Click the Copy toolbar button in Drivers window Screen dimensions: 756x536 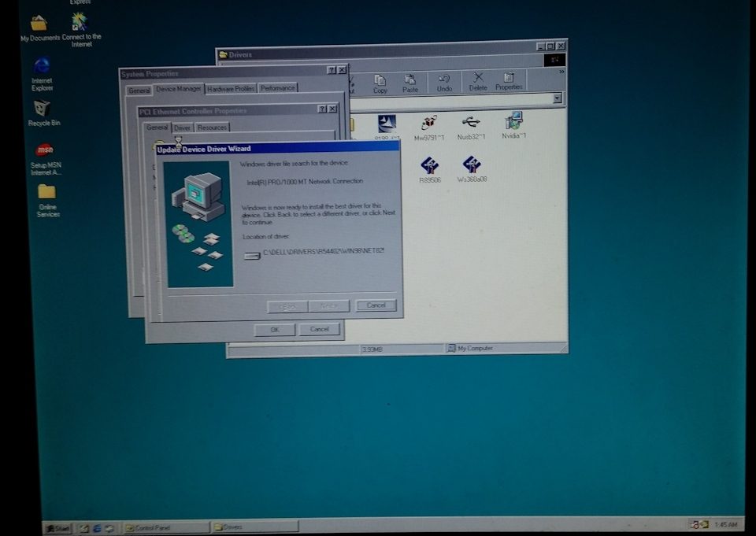tap(380, 83)
